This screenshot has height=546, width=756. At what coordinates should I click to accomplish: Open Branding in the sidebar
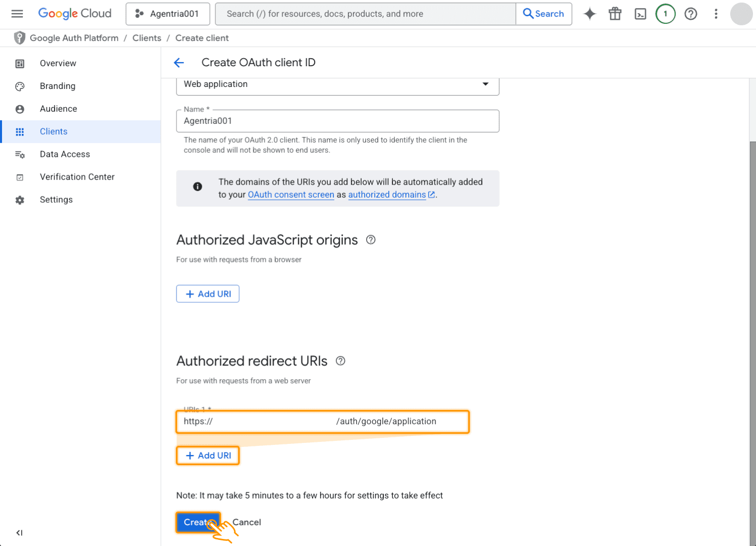point(80,86)
